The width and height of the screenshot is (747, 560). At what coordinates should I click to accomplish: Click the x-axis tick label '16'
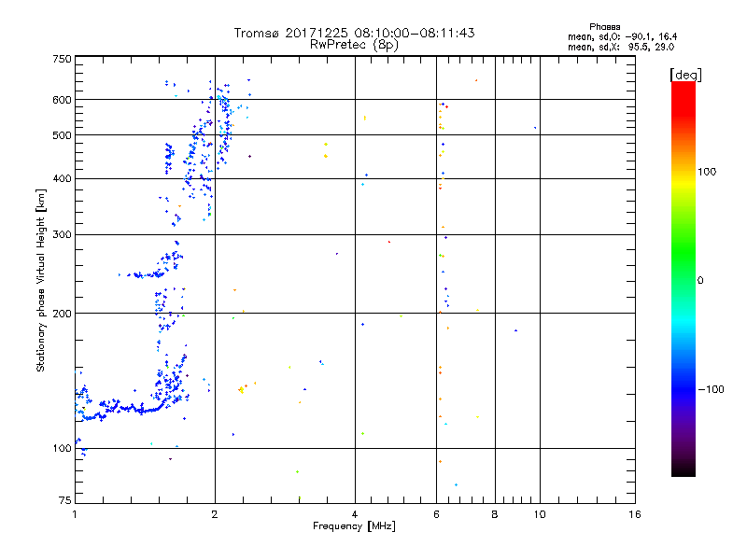[634, 515]
